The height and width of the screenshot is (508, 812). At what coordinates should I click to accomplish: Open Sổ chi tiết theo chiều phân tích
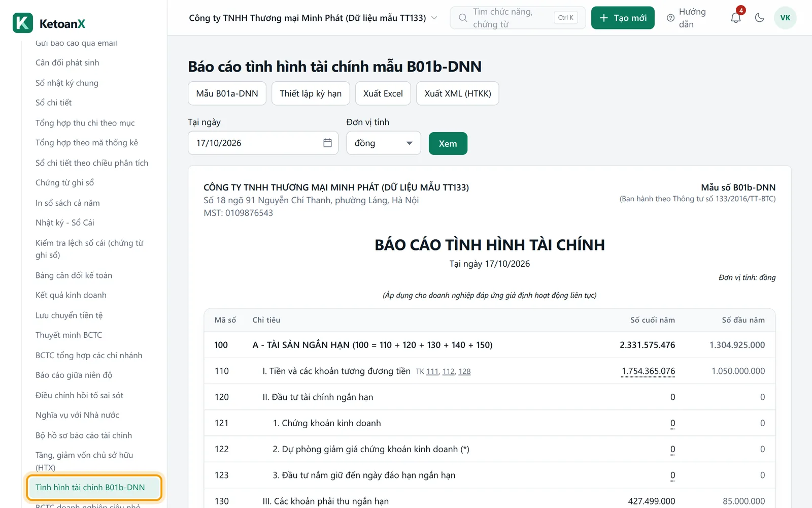(x=91, y=163)
